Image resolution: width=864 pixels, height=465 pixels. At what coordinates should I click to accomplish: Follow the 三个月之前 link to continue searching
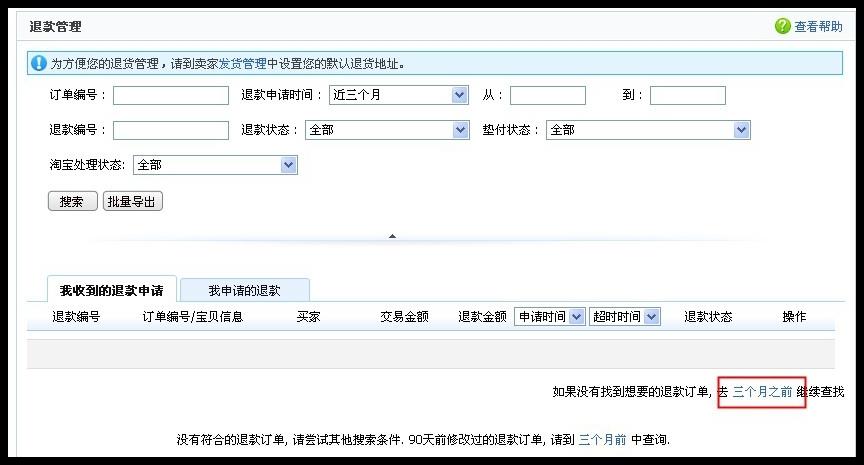[762, 392]
